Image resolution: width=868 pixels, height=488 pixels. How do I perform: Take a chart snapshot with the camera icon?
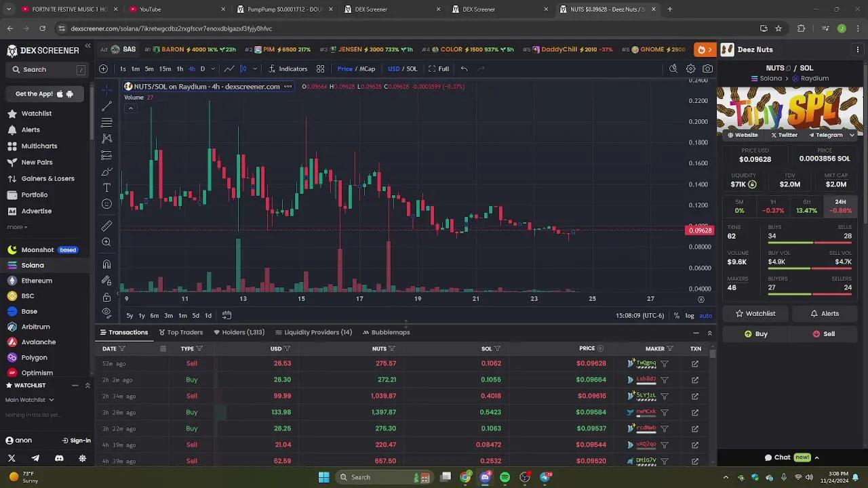click(707, 68)
